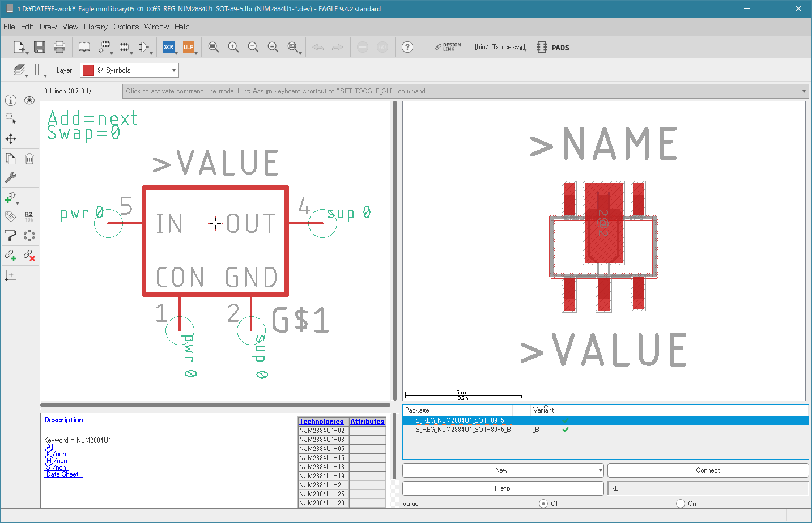Image resolution: width=812 pixels, height=523 pixels.
Task: Click the red layer color swatch
Action: [x=88, y=70]
